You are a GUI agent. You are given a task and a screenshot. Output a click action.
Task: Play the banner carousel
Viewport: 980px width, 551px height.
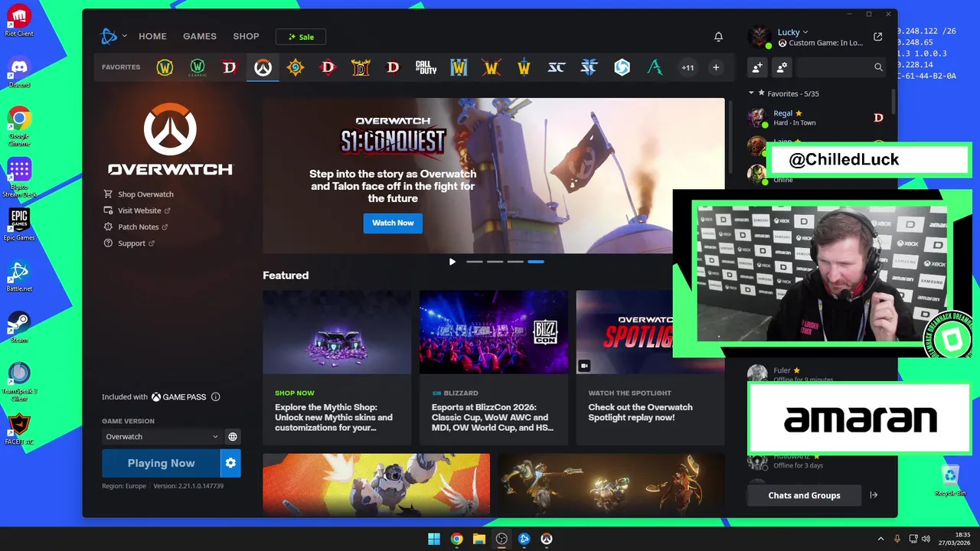(452, 262)
